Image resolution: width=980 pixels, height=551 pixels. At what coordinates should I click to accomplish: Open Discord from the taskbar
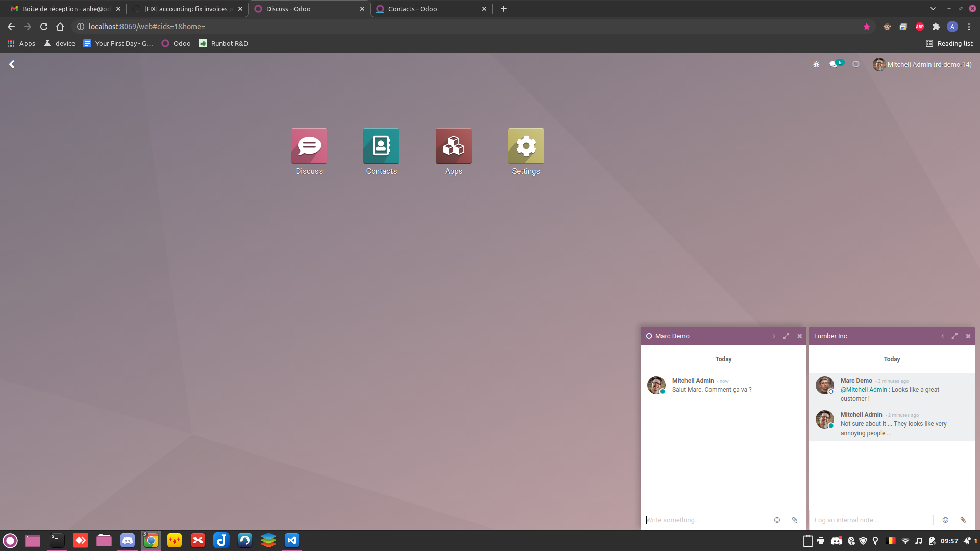(x=128, y=540)
